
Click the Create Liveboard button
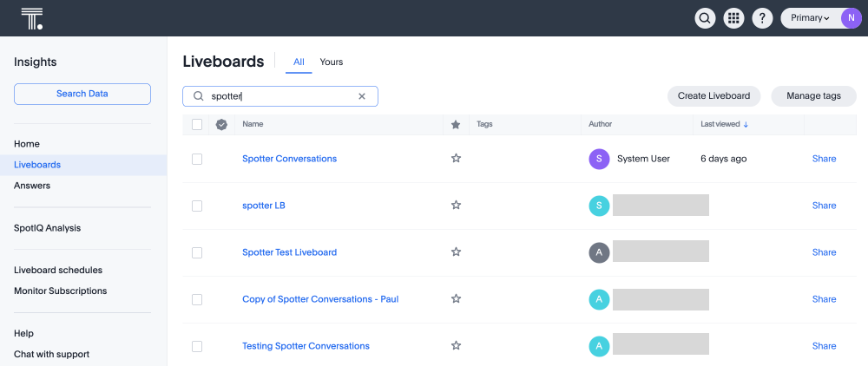pyautogui.click(x=713, y=96)
